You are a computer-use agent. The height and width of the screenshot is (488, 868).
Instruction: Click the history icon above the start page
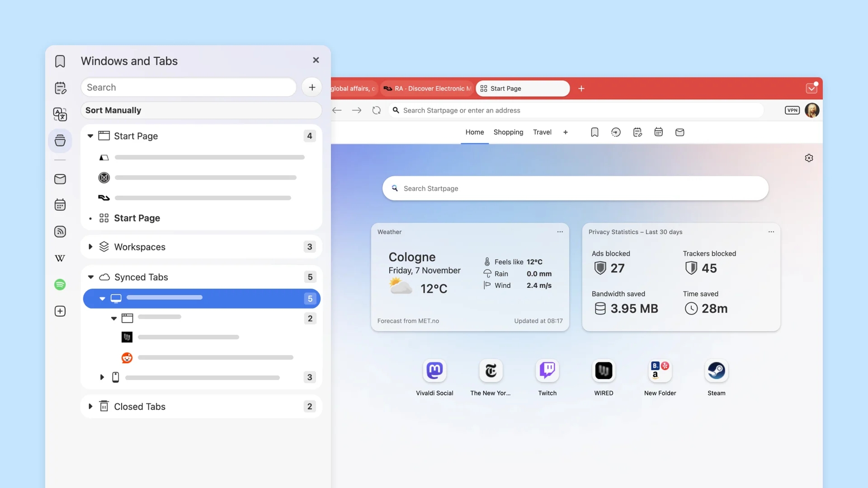(x=616, y=132)
